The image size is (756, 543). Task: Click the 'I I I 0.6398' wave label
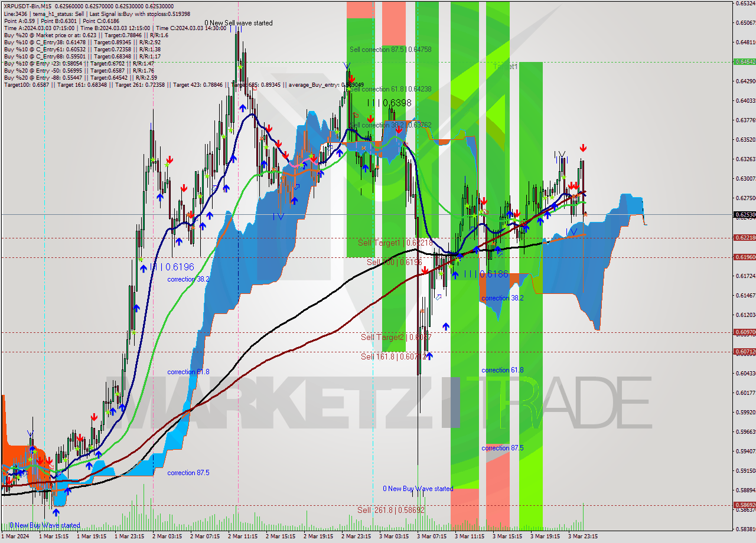coord(389,103)
